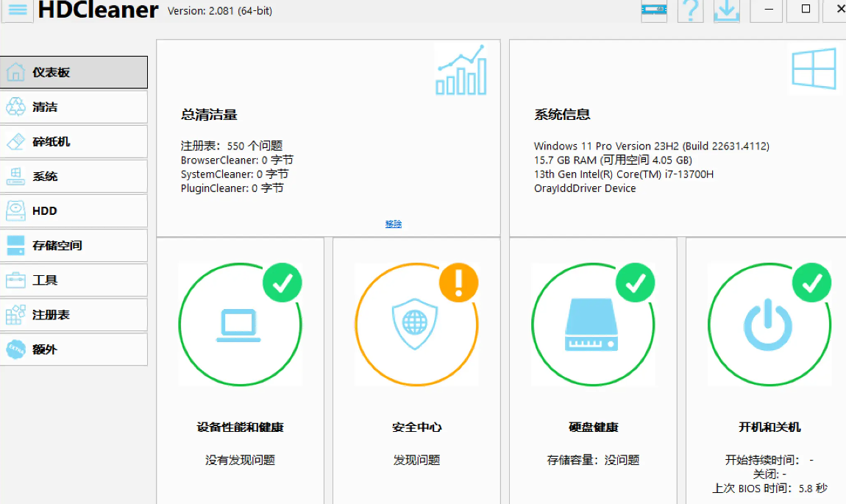This screenshot has width=846, height=504.
Task: Select the 仪表板 dashboard tab
Action: click(74, 72)
